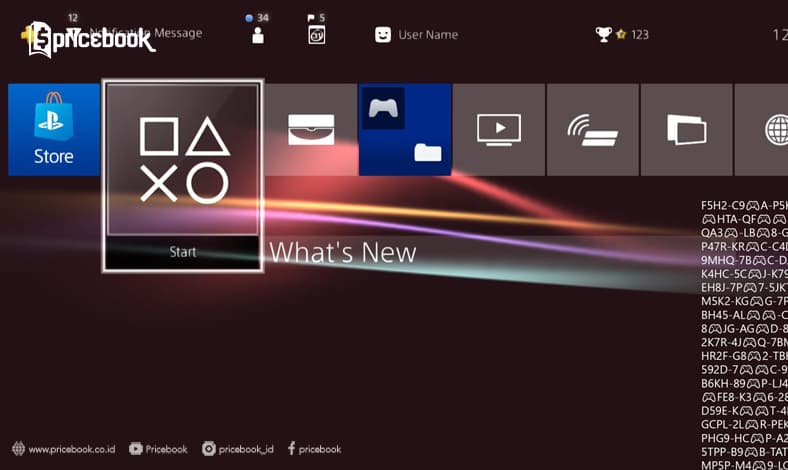Open Friends icon showing 34

pos(258,29)
